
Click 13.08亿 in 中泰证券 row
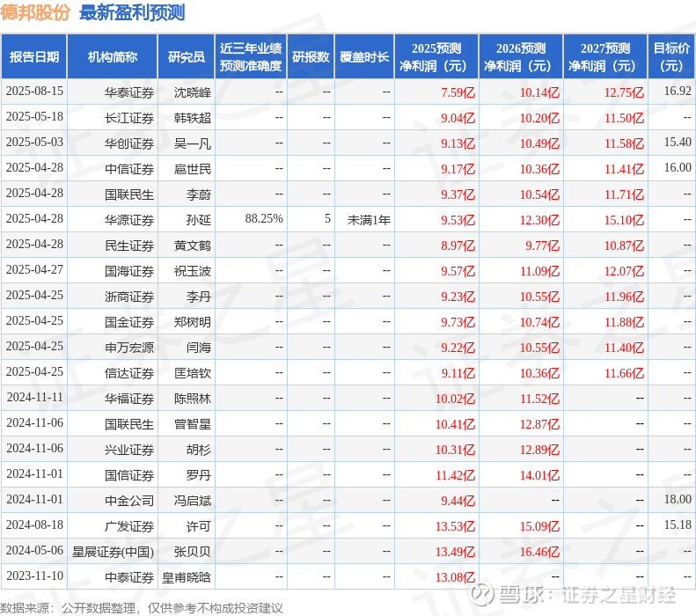pyautogui.click(x=455, y=577)
